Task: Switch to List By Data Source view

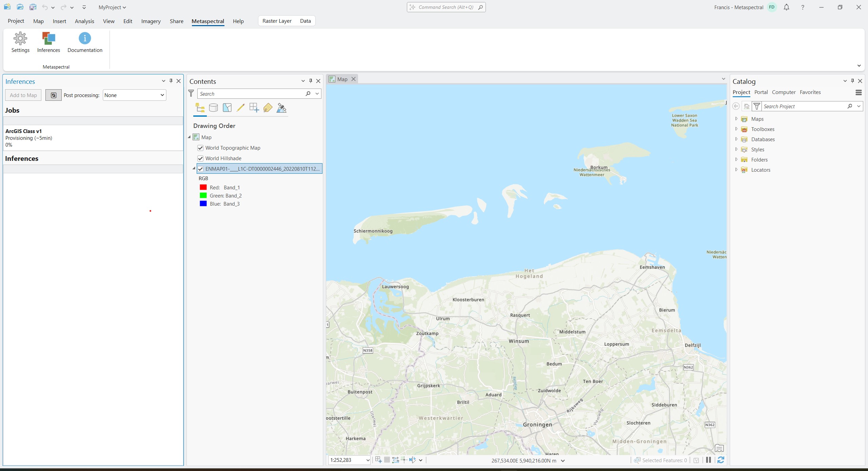Action: tap(213, 108)
